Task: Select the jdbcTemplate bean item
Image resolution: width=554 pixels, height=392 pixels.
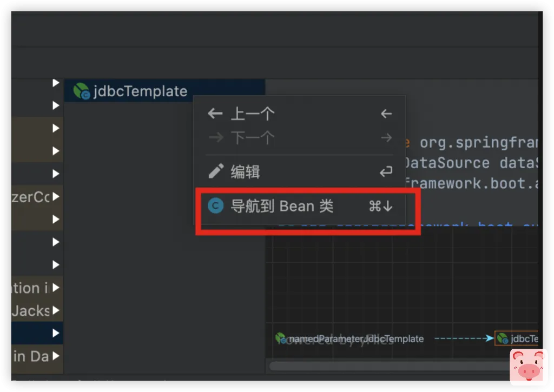Action: tap(164, 91)
